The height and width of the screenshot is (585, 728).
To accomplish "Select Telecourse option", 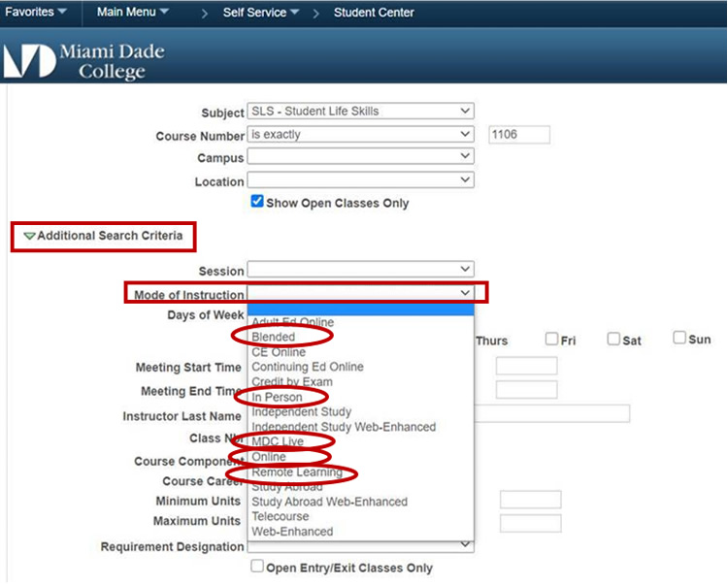I will (x=280, y=516).
